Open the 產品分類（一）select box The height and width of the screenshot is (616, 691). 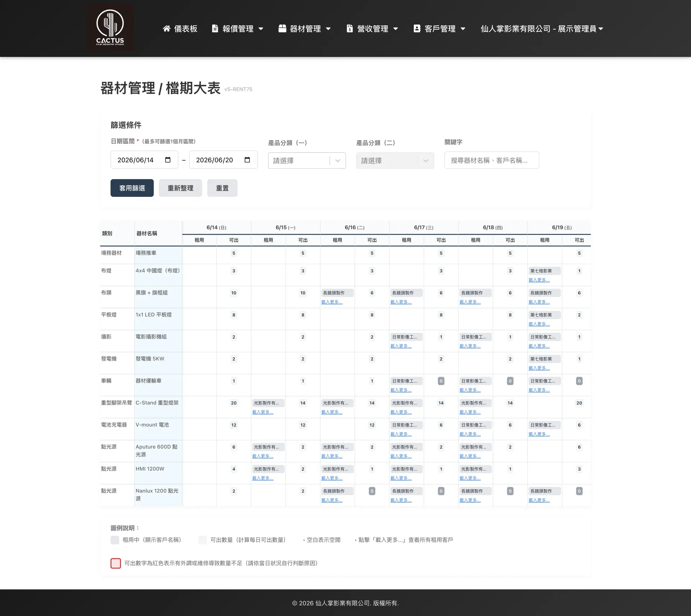(307, 160)
